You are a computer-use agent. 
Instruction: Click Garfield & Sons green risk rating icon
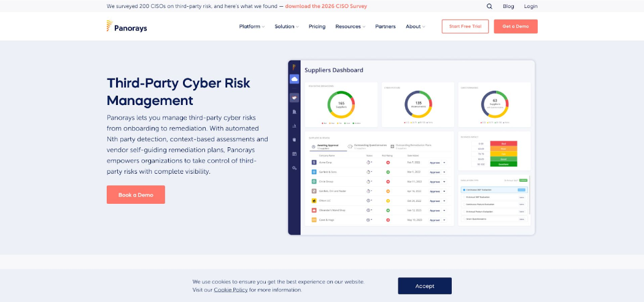tap(388, 172)
